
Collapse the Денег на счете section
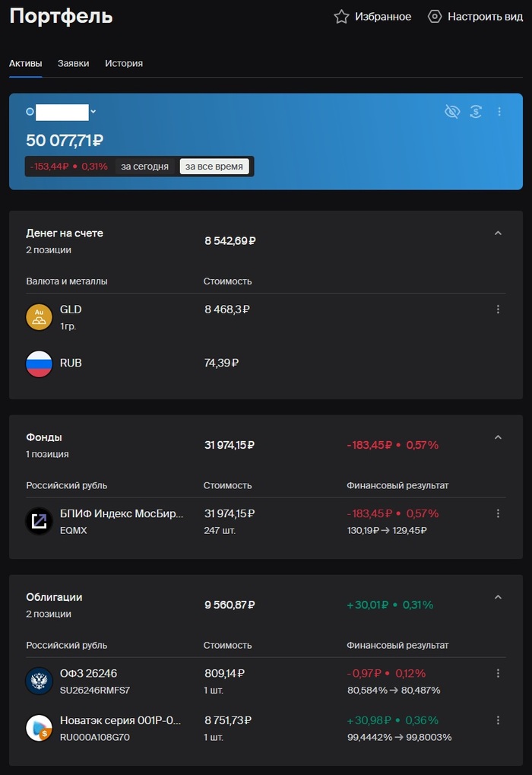[x=498, y=233]
